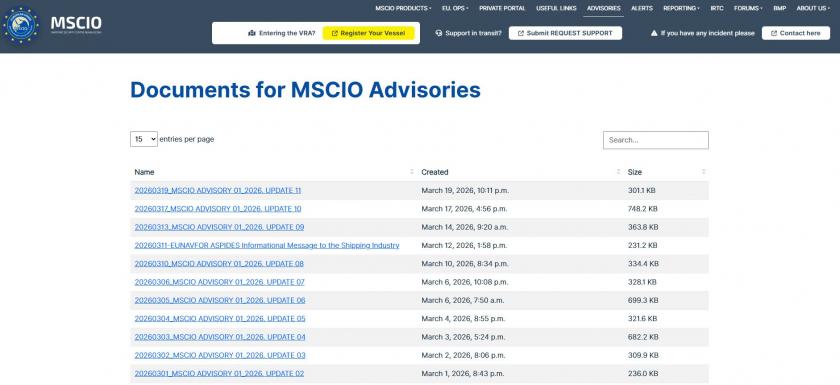The height and width of the screenshot is (385, 840).
Task: Click the Register Your Vessel button
Action: 369,33
